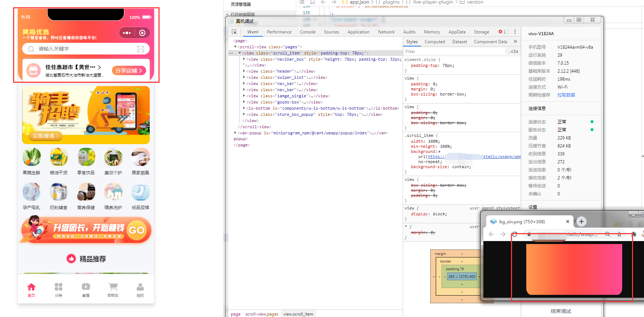Image resolution: width=644 pixels, height=317 pixels.
Task: Click the element inspector arrow icon
Action: click(x=234, y=32)
